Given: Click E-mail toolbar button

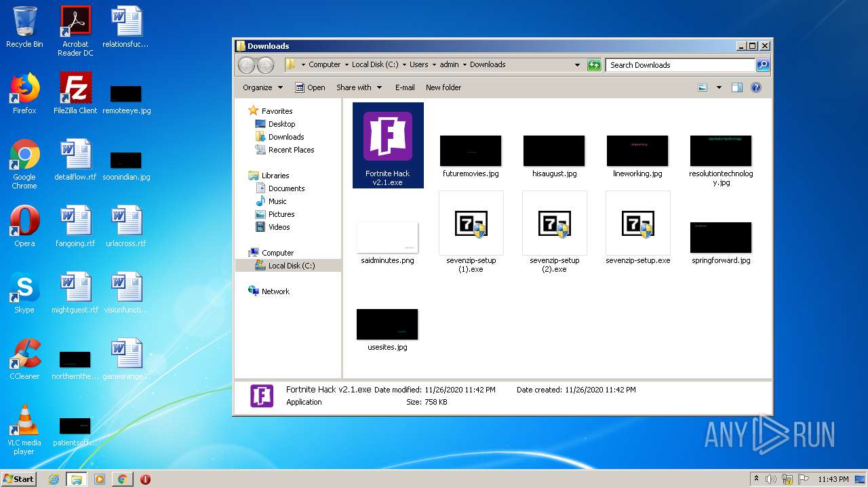Looking at the screenshot, I should coord(405,87).
